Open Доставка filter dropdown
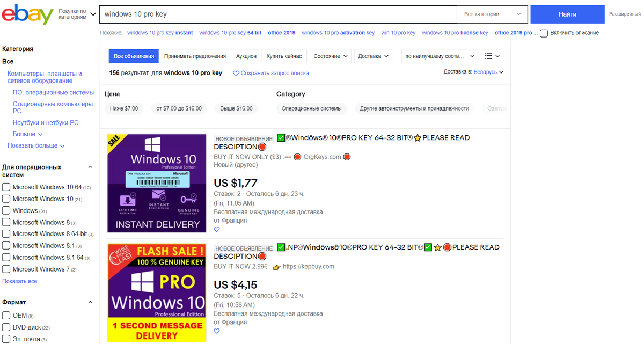 point(373,56)
